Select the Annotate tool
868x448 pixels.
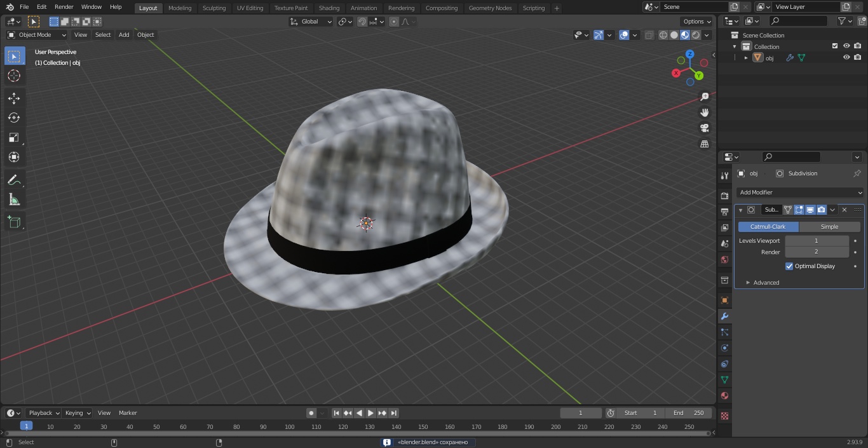pyautogui.click(x=14, y=180)
